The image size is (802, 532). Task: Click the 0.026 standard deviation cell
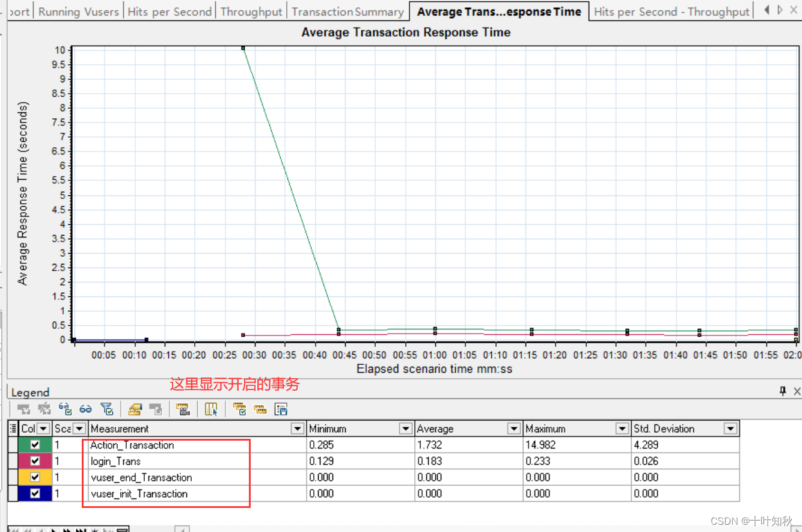(685, 461)
